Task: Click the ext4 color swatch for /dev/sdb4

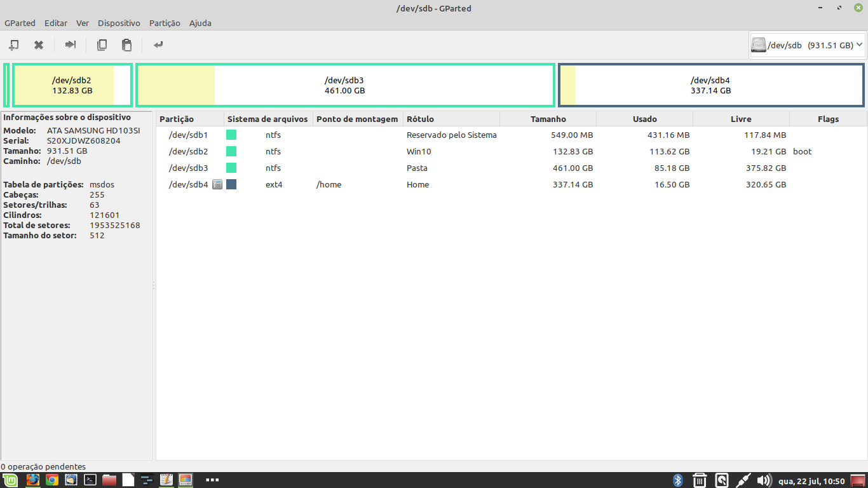Action: coord(231,184)
